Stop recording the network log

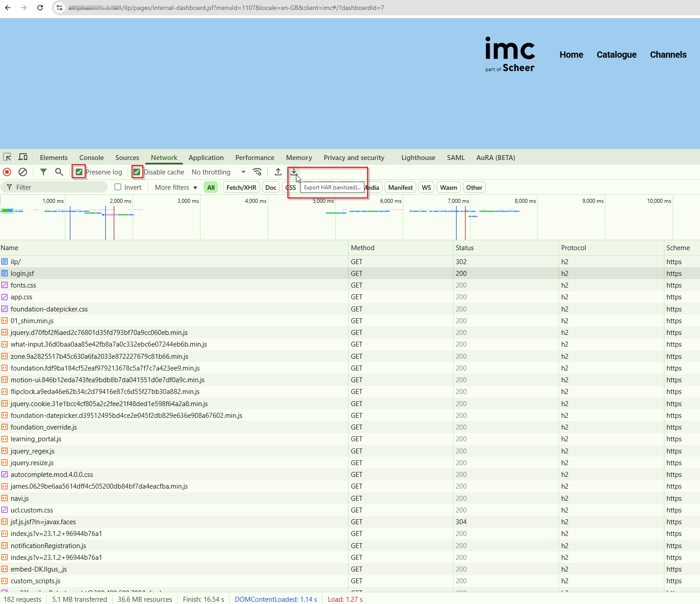[7, 172]
